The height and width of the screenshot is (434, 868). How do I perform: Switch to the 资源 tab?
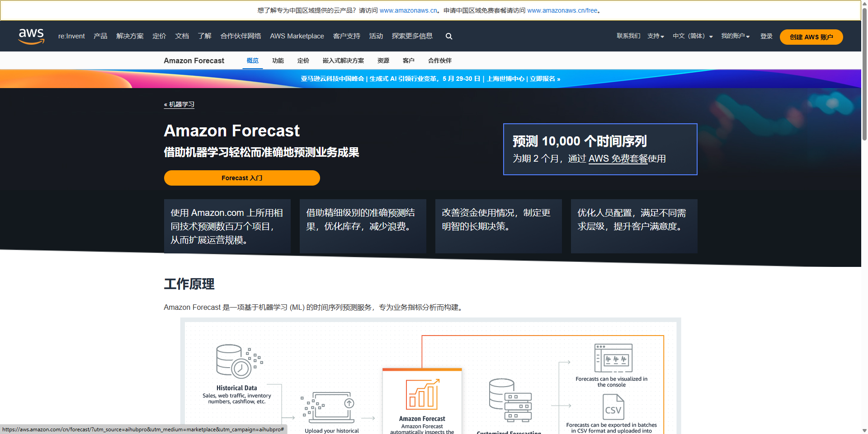(383, 61)
